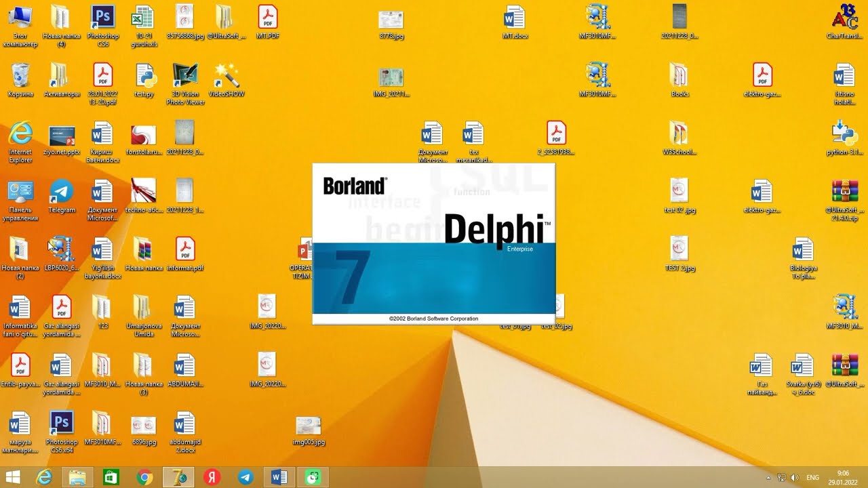This screenshot has width=868, height=488.
Task: Select the Photoshop CS6 x64 desktop shortcut
Action: click(x=62, y=432)
